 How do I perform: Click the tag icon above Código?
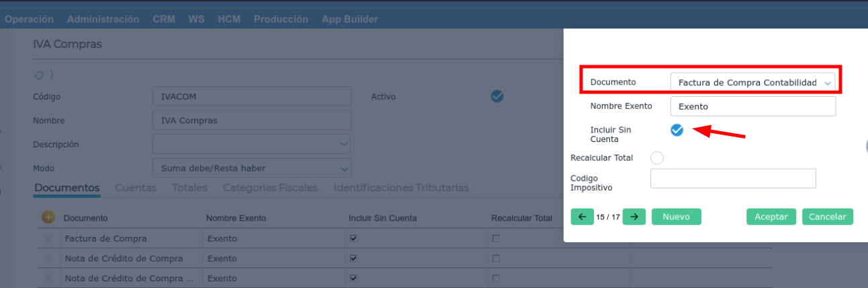[x=40, y=75]
